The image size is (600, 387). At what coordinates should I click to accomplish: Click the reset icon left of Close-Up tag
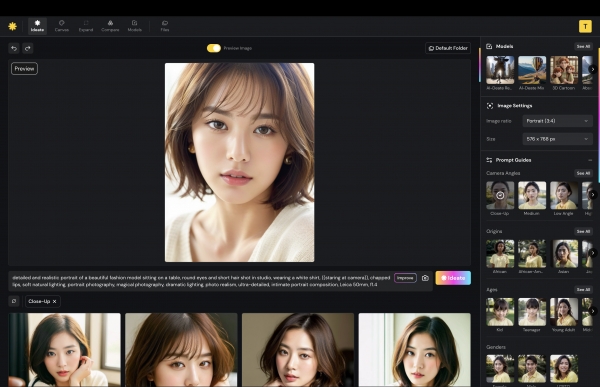pyautogui.click(x=14, y=301)
